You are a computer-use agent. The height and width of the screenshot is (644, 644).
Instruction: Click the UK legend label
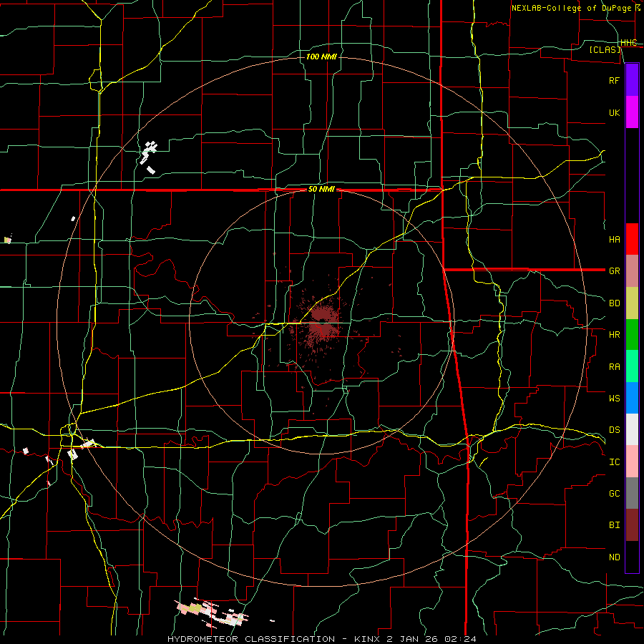614,112
